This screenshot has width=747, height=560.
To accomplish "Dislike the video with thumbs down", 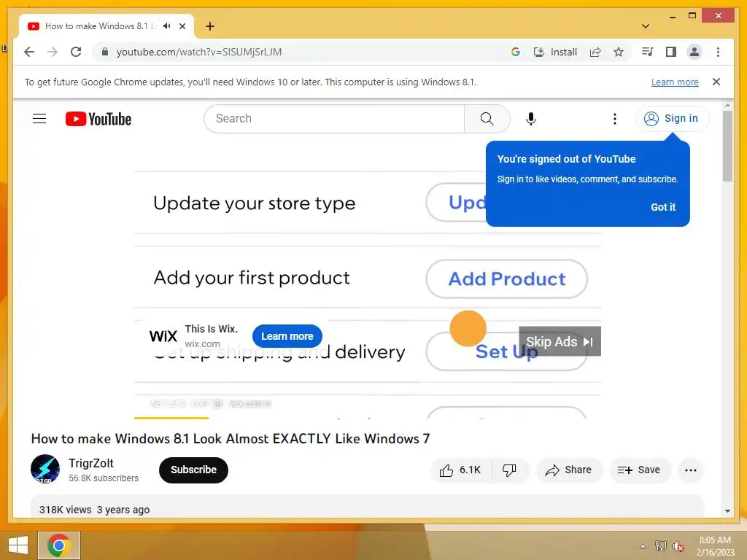I will point(509,470).
